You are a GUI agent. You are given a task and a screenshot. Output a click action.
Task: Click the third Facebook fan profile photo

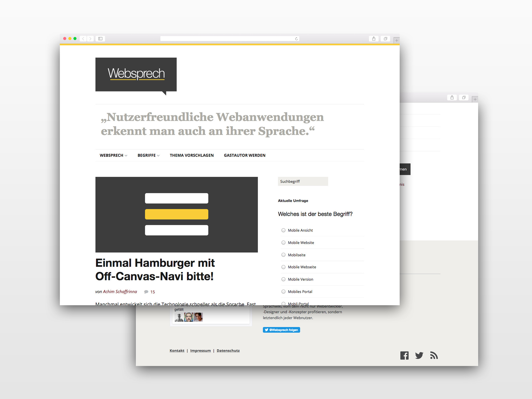coord(198,317)
